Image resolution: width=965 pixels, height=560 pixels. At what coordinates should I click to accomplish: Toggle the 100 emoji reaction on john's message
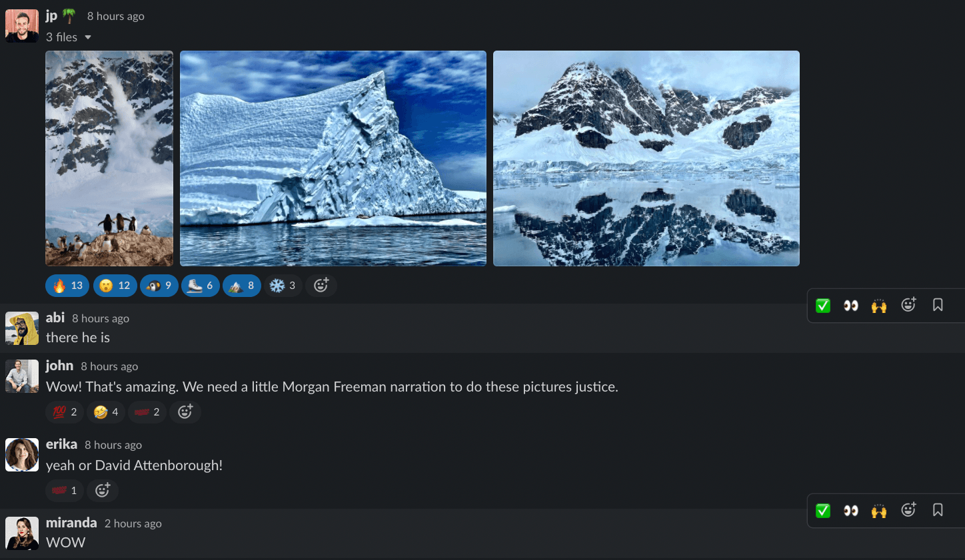(x=65, y=412)
